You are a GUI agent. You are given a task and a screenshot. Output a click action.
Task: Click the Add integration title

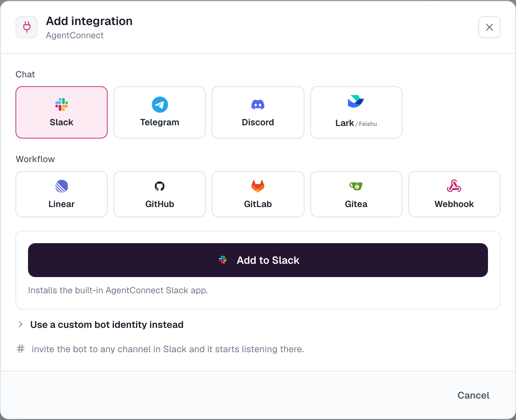(x=89, y=21)
